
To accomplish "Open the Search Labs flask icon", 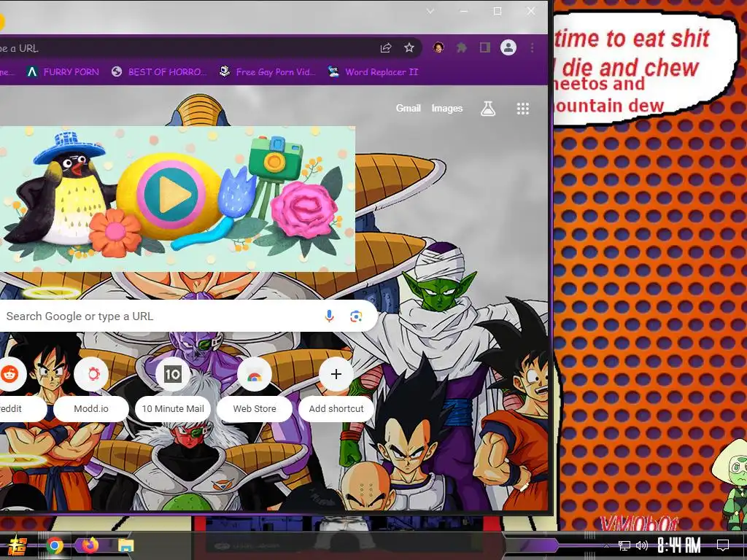I will point(488,109).
